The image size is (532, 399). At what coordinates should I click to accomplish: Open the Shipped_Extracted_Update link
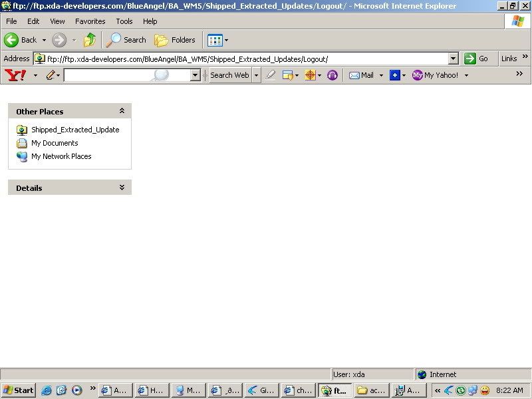click(74, 130)
